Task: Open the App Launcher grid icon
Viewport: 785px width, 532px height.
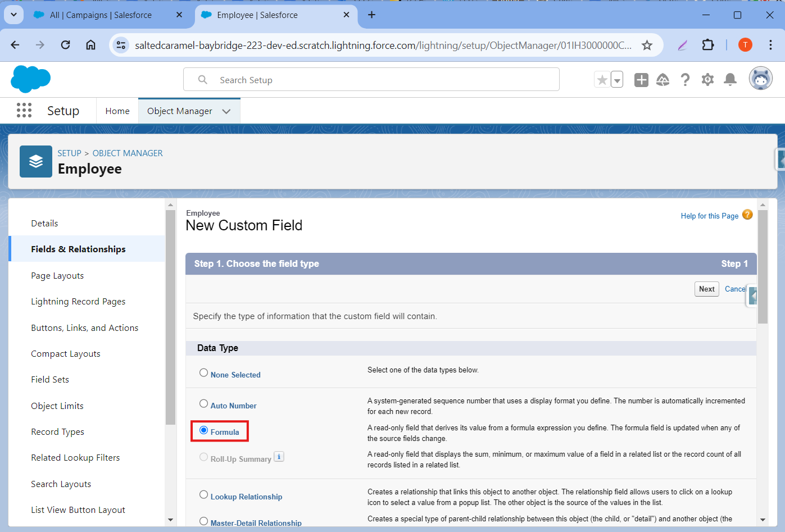Action: pos(24,111)
